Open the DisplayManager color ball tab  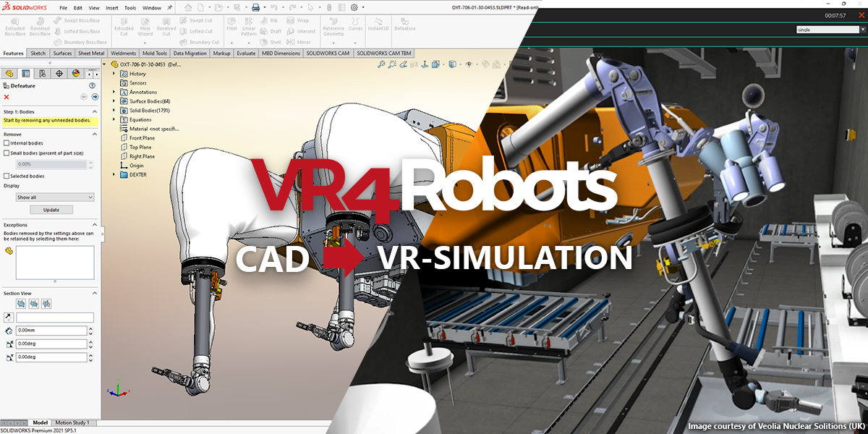pyautogui.click(x=75, y=73)
